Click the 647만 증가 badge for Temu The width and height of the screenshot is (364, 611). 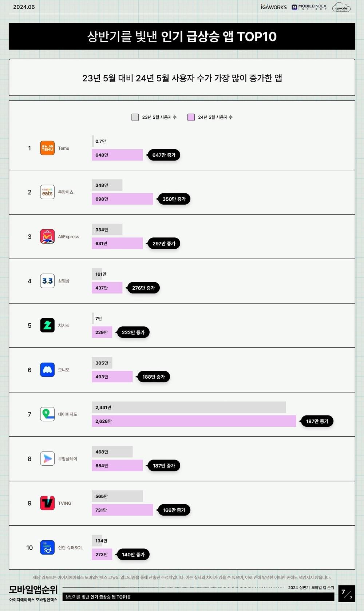tap(164, 155)
